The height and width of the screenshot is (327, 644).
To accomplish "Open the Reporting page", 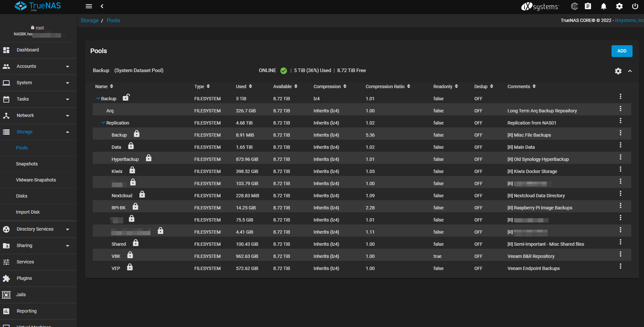I will (x=38, y=311).
